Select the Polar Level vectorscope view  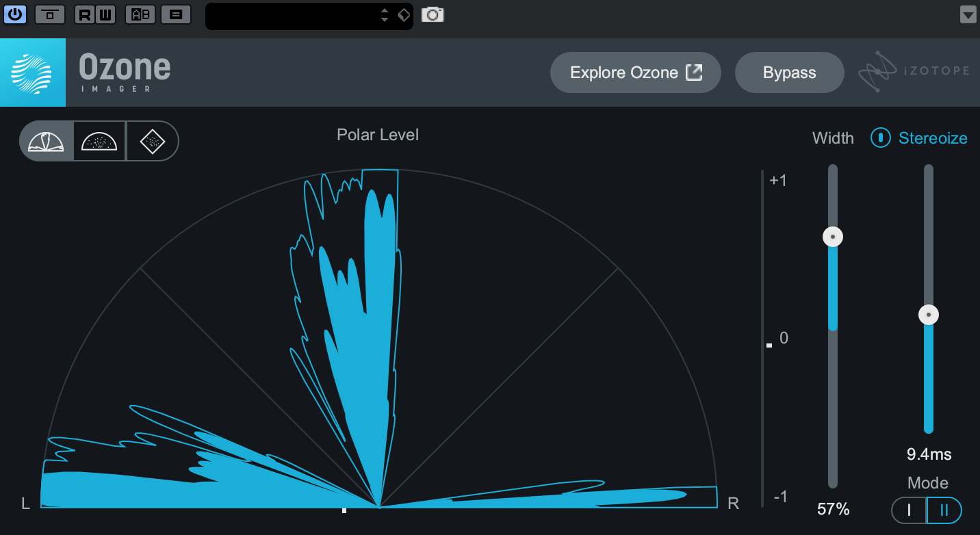tap(47, 141)
